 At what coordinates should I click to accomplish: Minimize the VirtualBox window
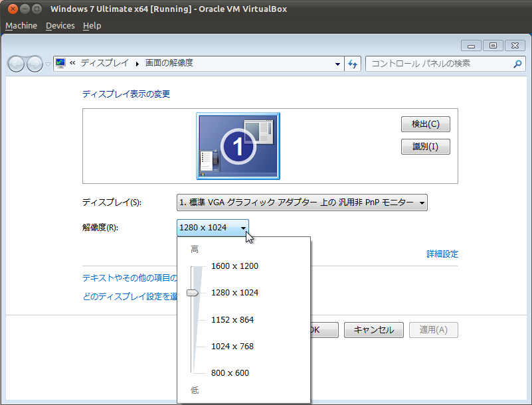point(25,9)
